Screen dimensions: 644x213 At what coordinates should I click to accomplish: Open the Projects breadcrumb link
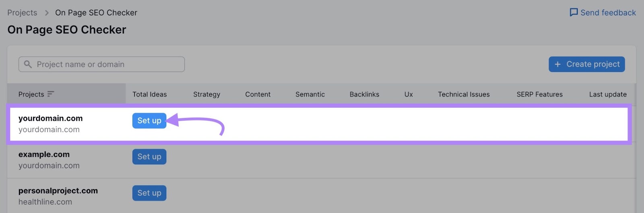[x=22, y=13]
